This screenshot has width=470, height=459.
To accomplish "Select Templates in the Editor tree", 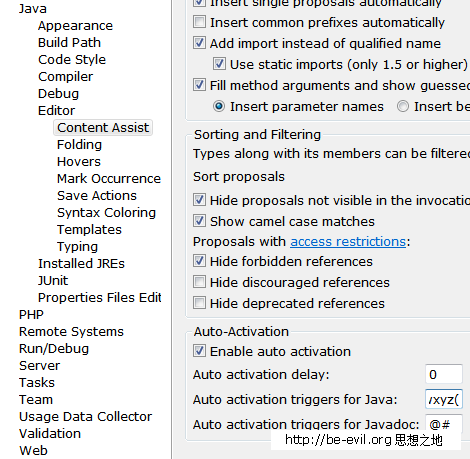I will (x=89, y=230).
